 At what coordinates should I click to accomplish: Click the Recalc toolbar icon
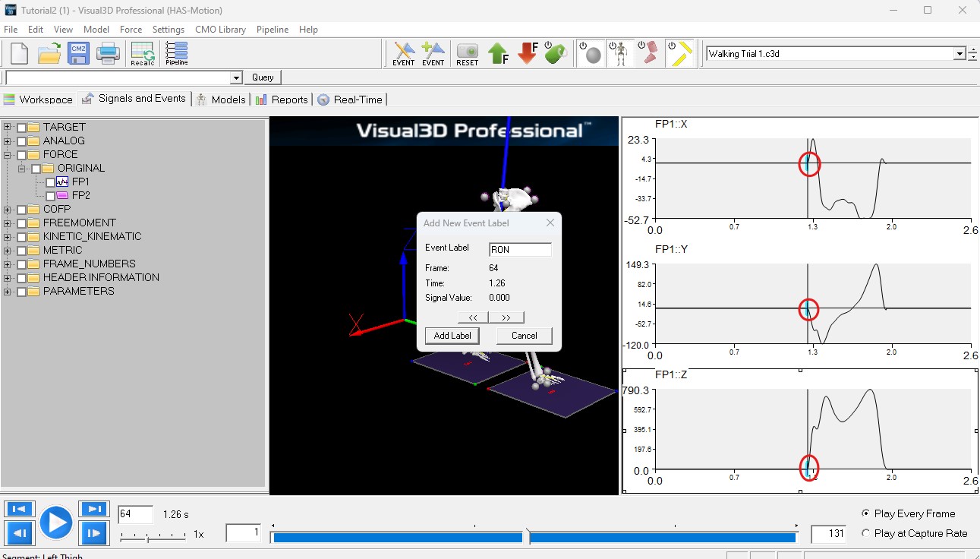(143, 53)
